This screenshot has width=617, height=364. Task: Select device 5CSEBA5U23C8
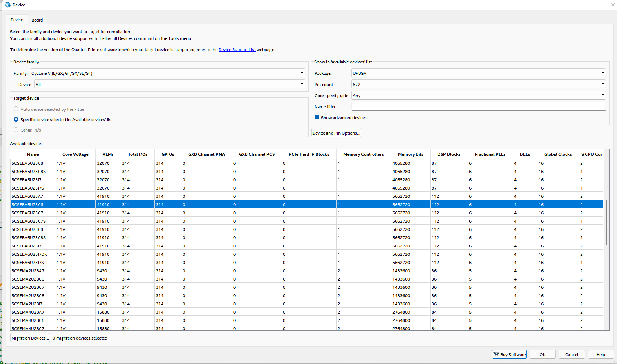(x=307, y=163)
